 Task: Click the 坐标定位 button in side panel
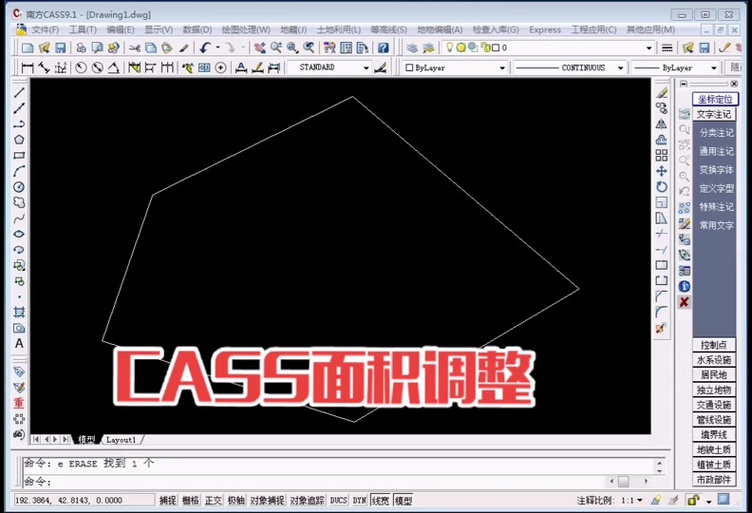click(715, 99)
